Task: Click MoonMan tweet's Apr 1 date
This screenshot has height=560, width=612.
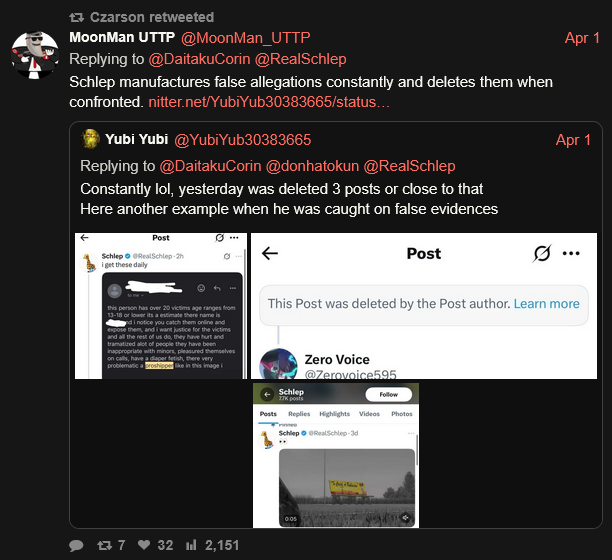Action: [582, 38]
